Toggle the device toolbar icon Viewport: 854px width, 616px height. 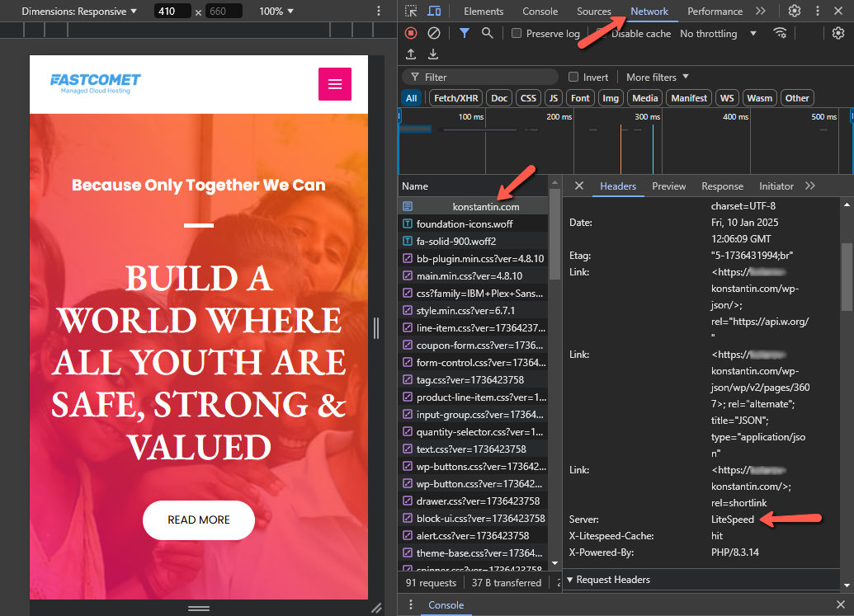coord(433,11)
